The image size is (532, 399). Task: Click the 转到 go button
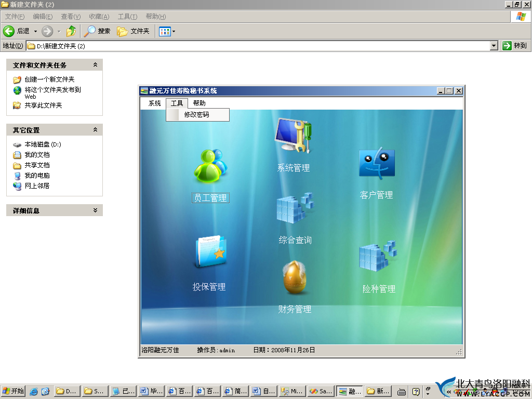515,46
